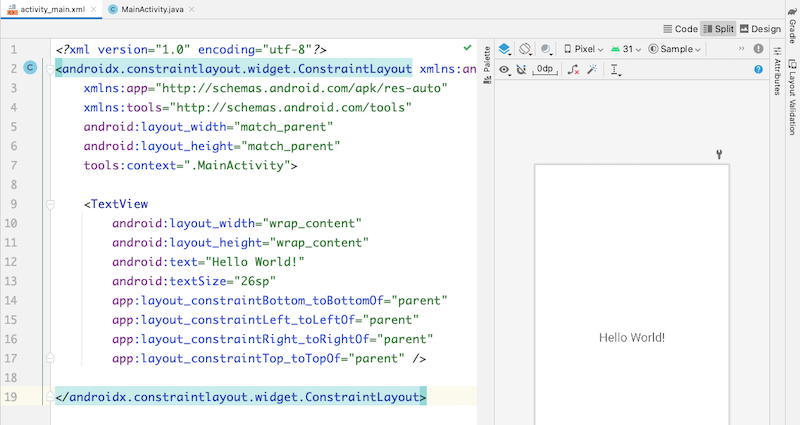This screenshot has width=800, height=425.
Task: Click the layout_constraintBottom_toBottomOf attribute line
Action: point(280,301)
